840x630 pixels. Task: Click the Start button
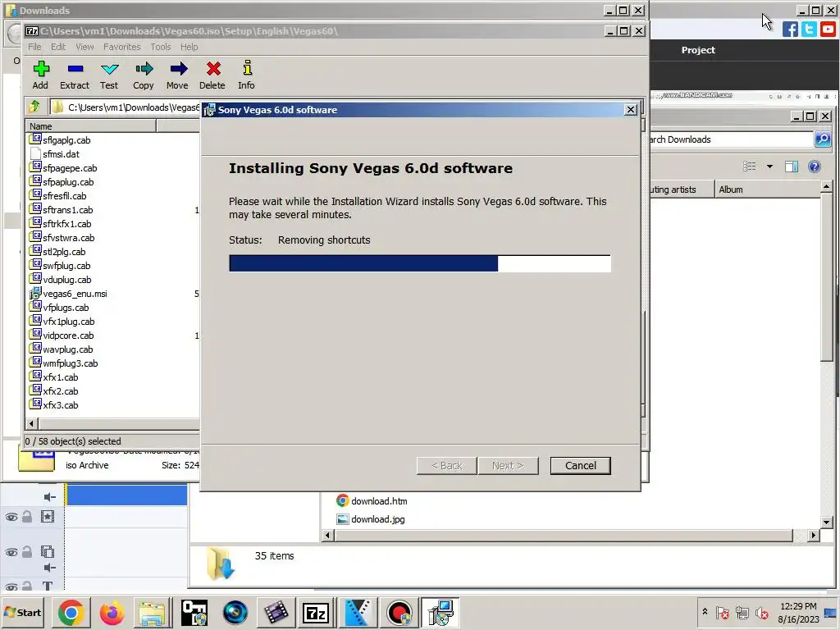pyautogui.click(x=22, y=612)
